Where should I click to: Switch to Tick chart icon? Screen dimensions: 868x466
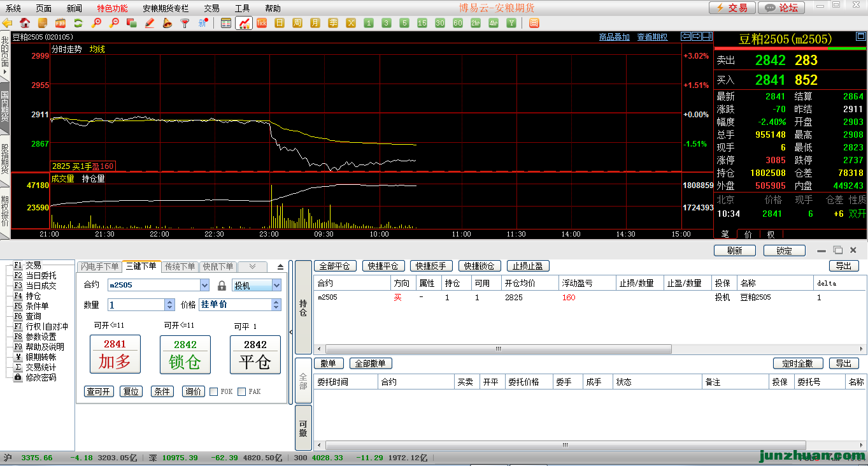(262, 23)
